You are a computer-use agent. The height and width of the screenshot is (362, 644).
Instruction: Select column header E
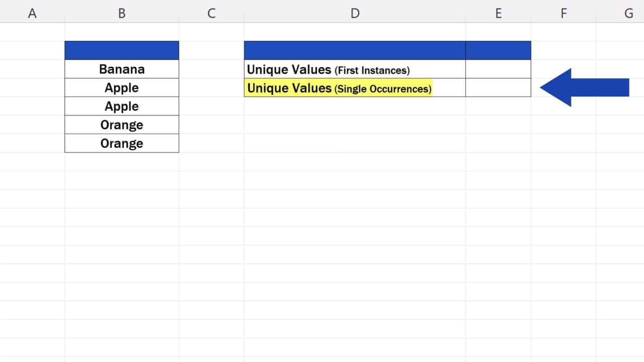coord(498,13)
